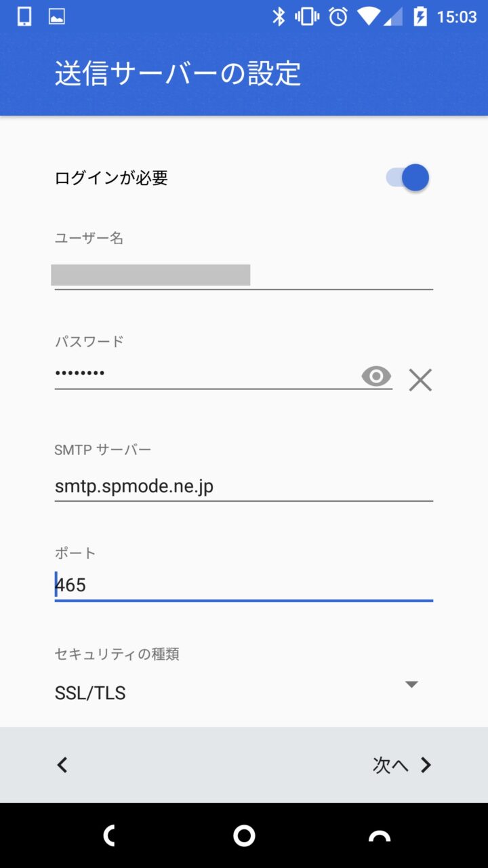
Task: Tap the Bluetooth status bar icon
Action: point(279,17)
